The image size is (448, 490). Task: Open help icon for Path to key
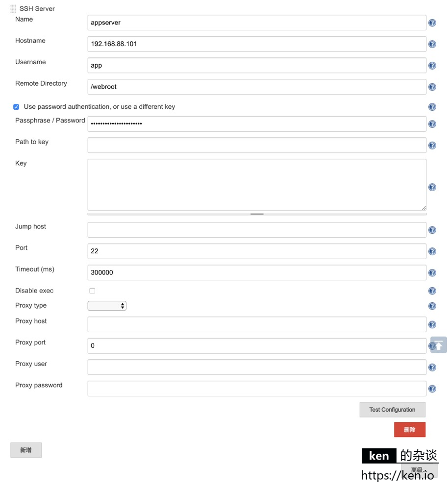pos(432,146)
